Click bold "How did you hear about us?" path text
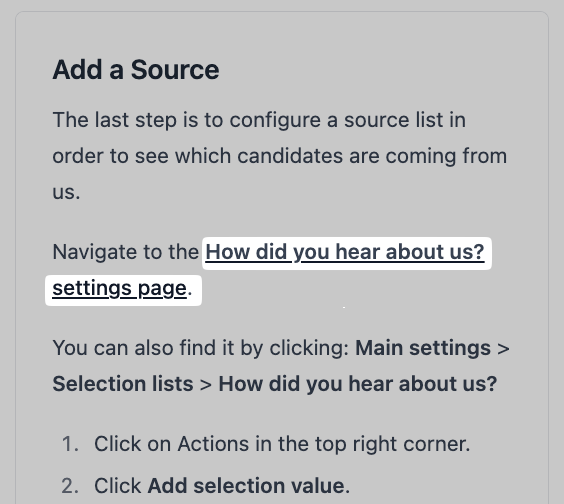The height and width of the screenshot is (504, 564). pyautogui.click(x=358, y=384)
